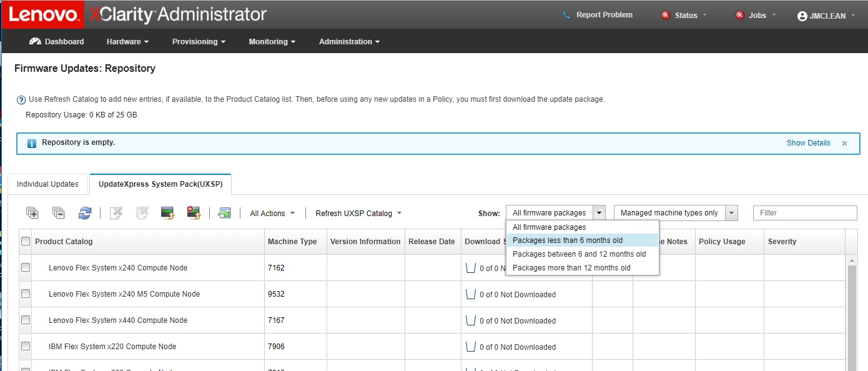Close the Repository is empty banner

[844, 143]
